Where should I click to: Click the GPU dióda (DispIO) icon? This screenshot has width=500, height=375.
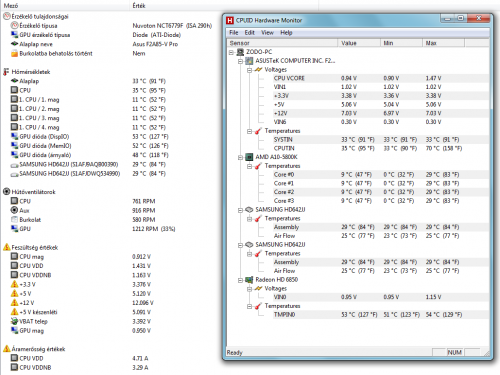click(14, 136)
